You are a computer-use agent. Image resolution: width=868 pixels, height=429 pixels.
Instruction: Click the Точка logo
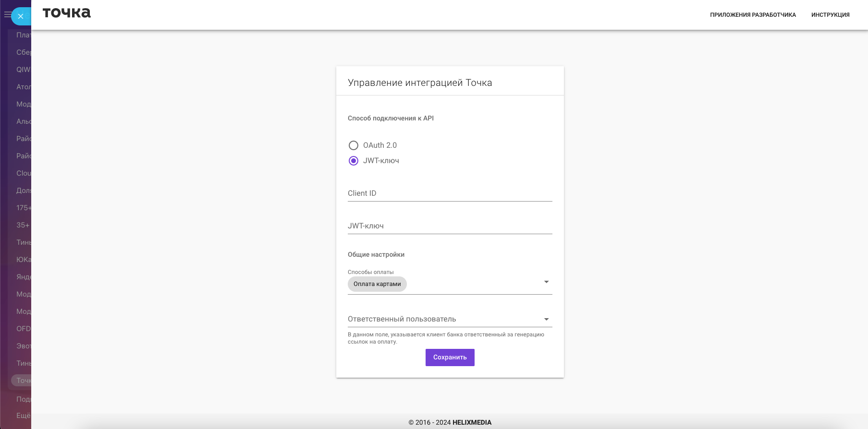67,13
